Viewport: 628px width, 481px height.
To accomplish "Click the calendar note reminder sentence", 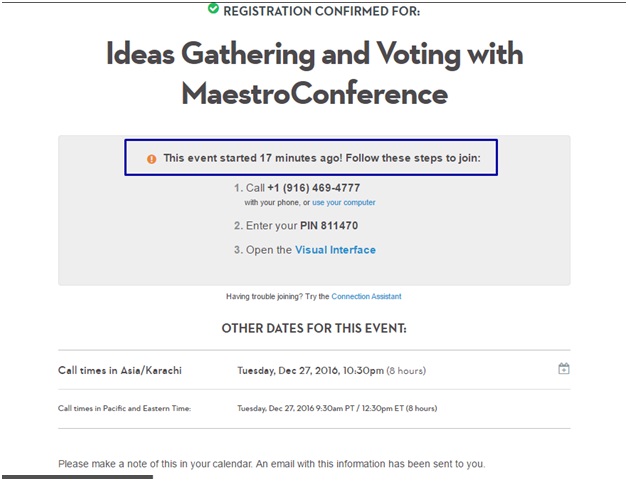I will (272, 464).
